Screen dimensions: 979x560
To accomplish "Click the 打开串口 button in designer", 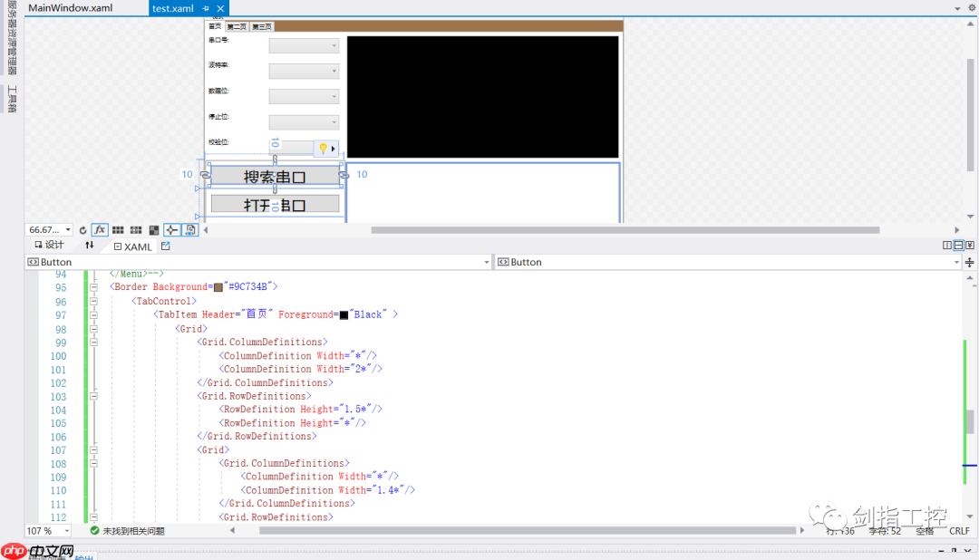I will pos(275,205).
